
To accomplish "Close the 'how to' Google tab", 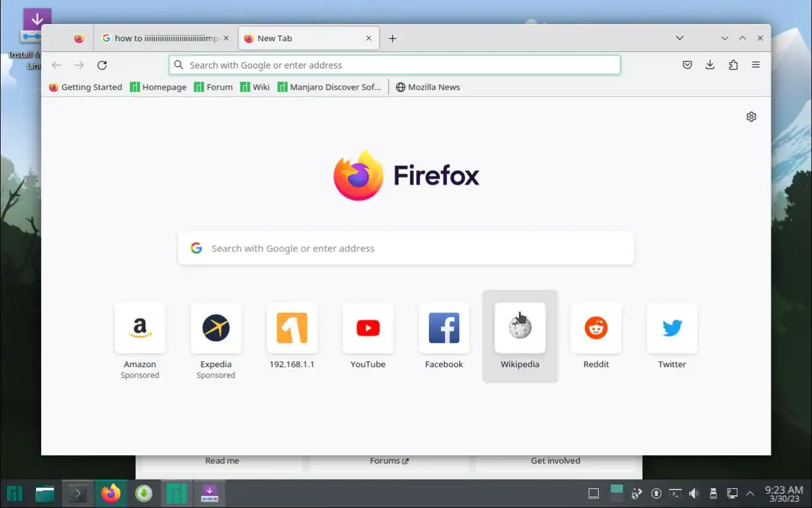I will [226, 38].
